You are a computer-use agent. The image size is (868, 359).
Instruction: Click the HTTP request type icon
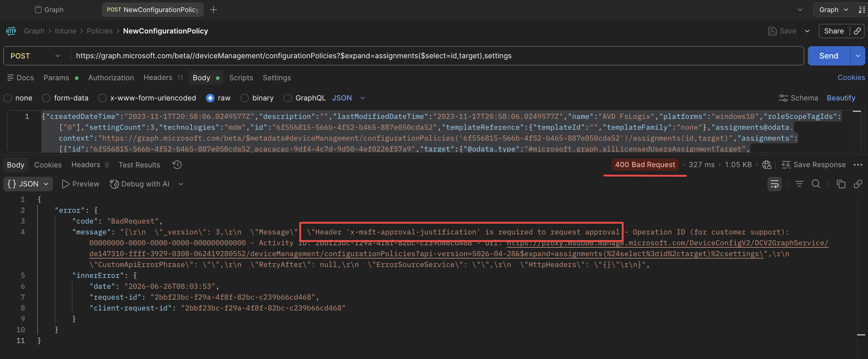pos(11,31)
